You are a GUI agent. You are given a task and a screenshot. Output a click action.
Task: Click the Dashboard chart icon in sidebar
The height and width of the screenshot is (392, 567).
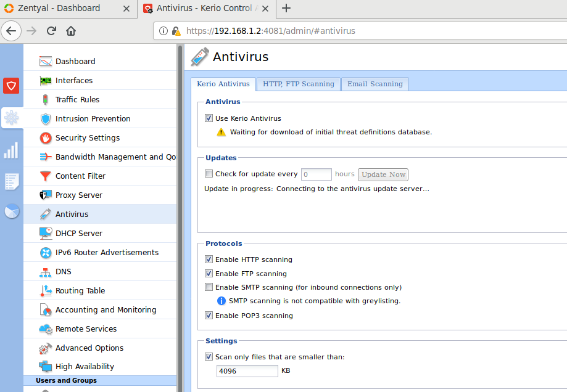(x=46, y=62)
